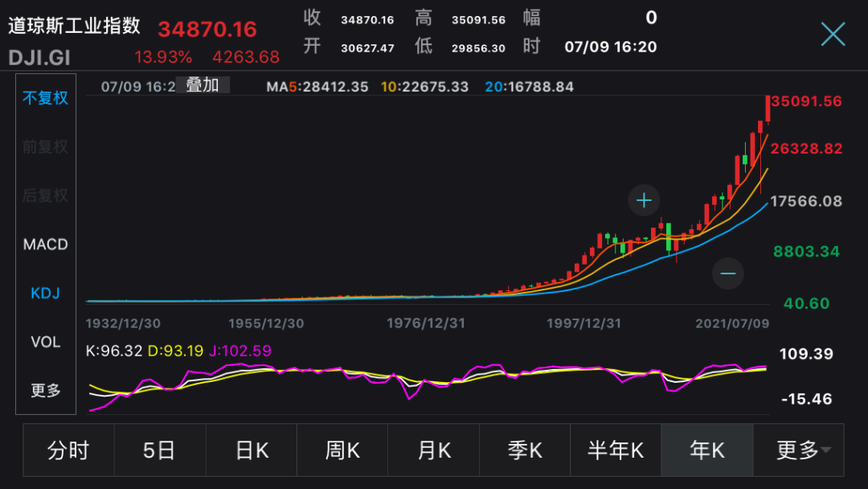Switch to 日K tab
The height and width of the screenshot is (489, 868).
click(252, 450)
